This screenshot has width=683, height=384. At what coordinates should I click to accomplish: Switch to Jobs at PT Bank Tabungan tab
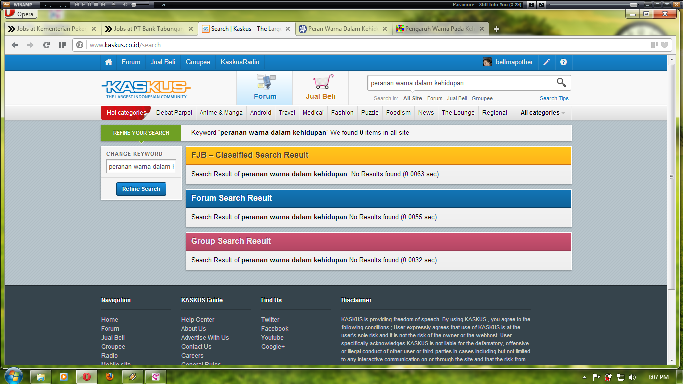[x=148, y=29]
